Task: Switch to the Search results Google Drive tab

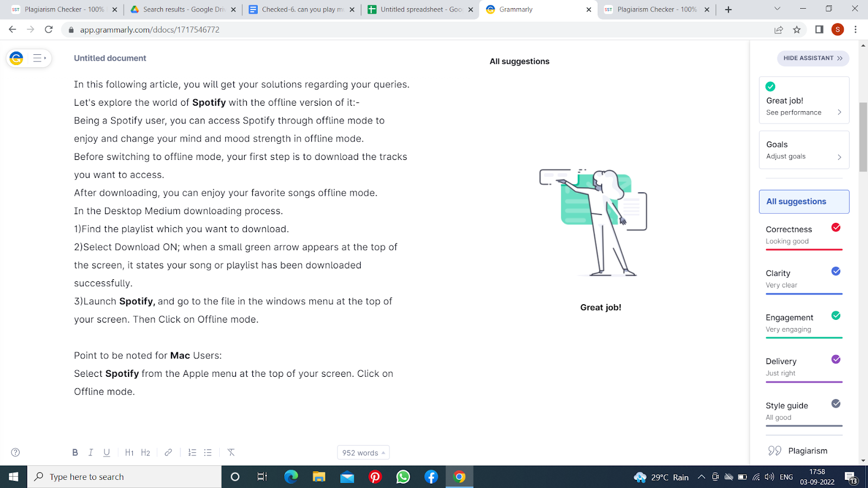Action: (x=184, y=9)
